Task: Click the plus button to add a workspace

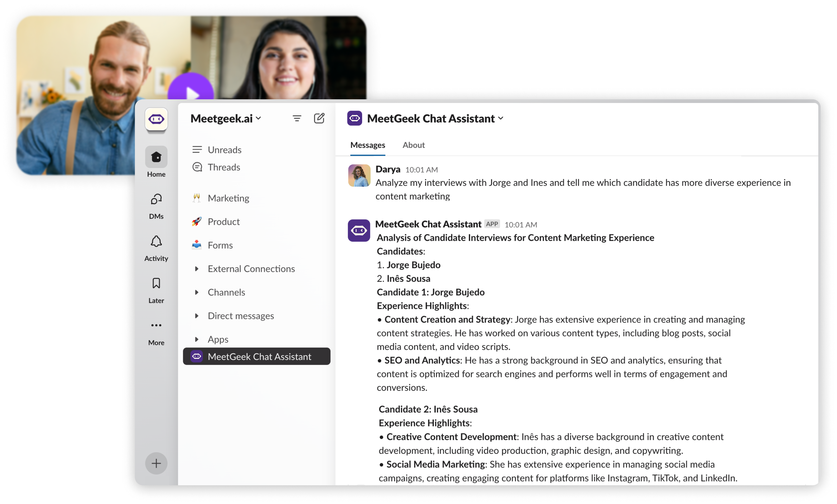Action: coord(156,463)
